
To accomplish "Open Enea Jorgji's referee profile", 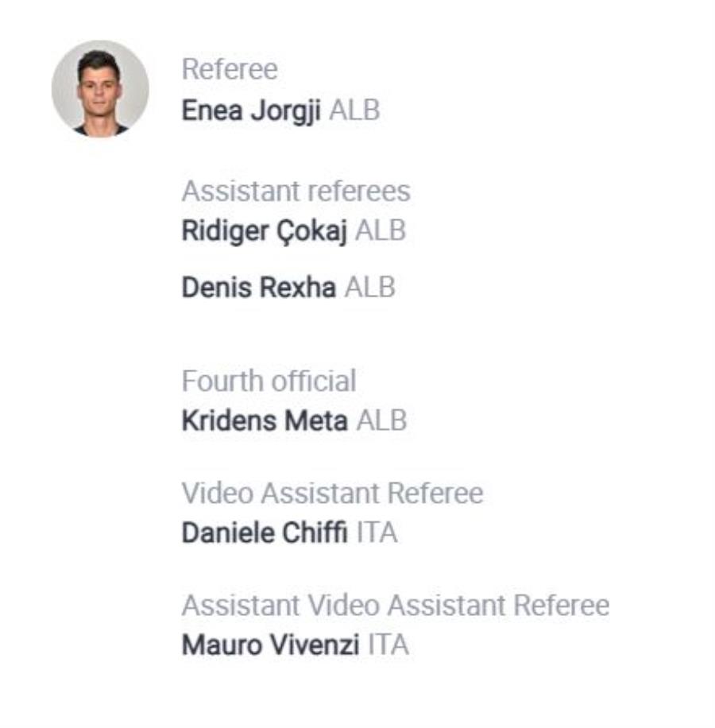I will pyautogui.click(x=251, y=111).
